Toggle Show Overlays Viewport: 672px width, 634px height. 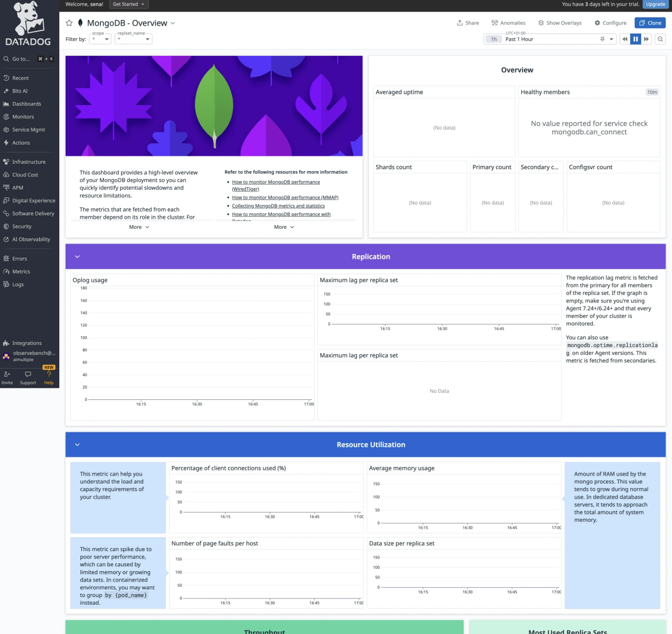pos(560,23)
